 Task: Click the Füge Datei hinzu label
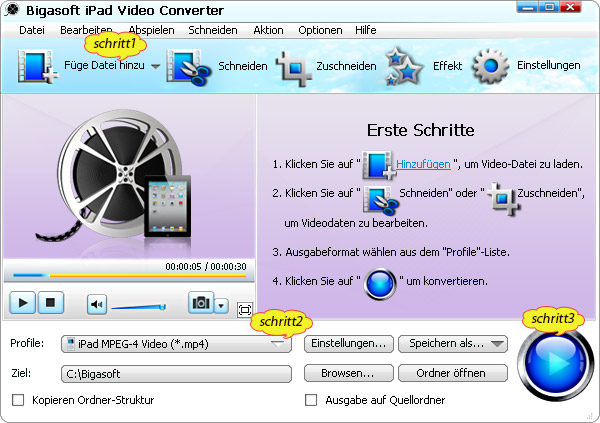pos(104,65)
